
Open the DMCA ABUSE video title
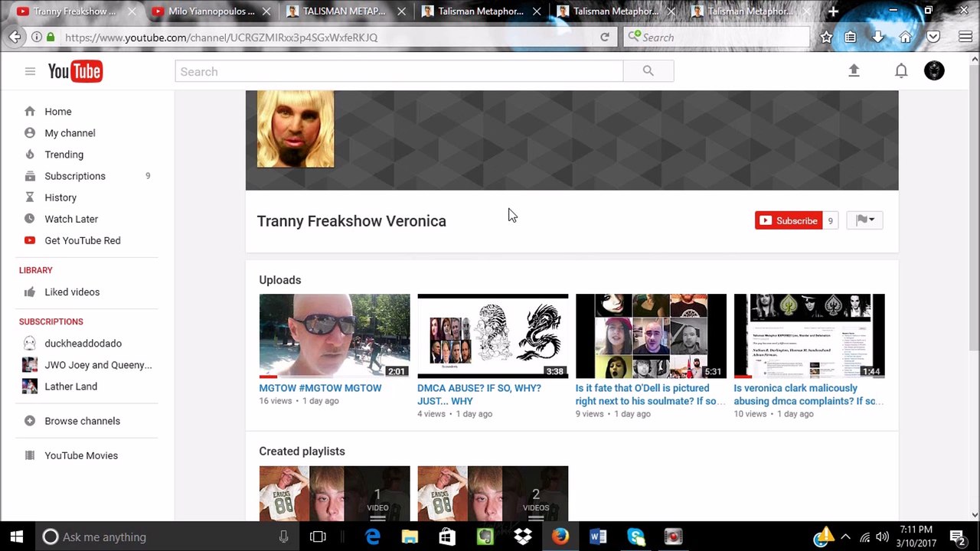(x=479, y=394)
